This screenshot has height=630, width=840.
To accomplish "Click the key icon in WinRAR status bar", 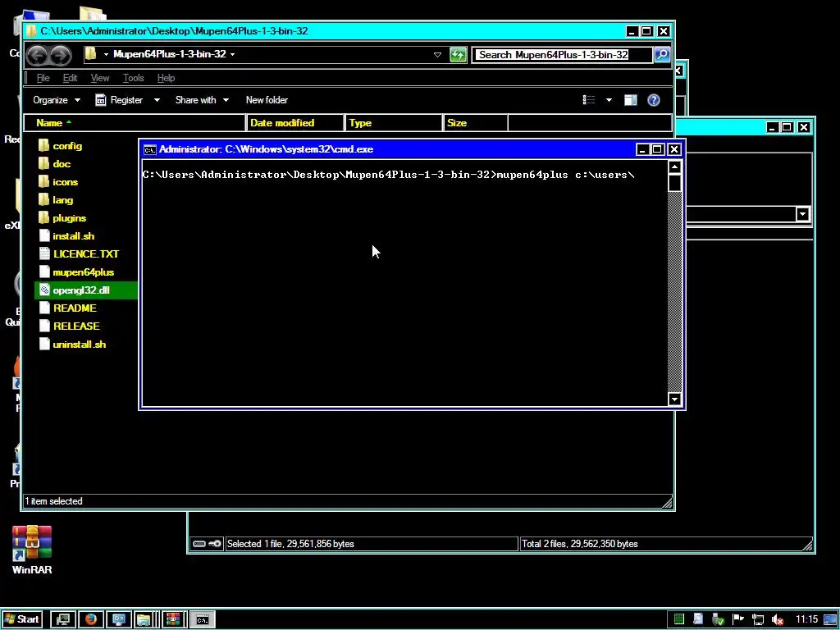I will coord(215,544).
